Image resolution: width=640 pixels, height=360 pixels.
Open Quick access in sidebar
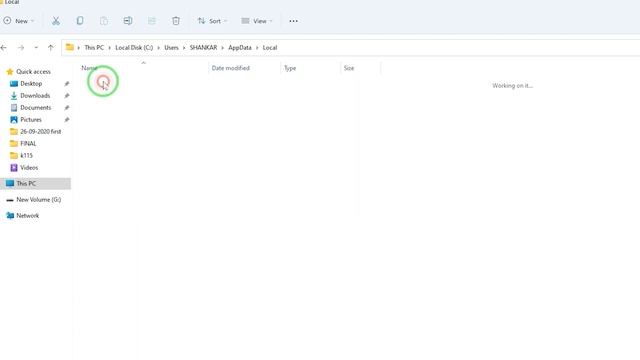(33, 71)
